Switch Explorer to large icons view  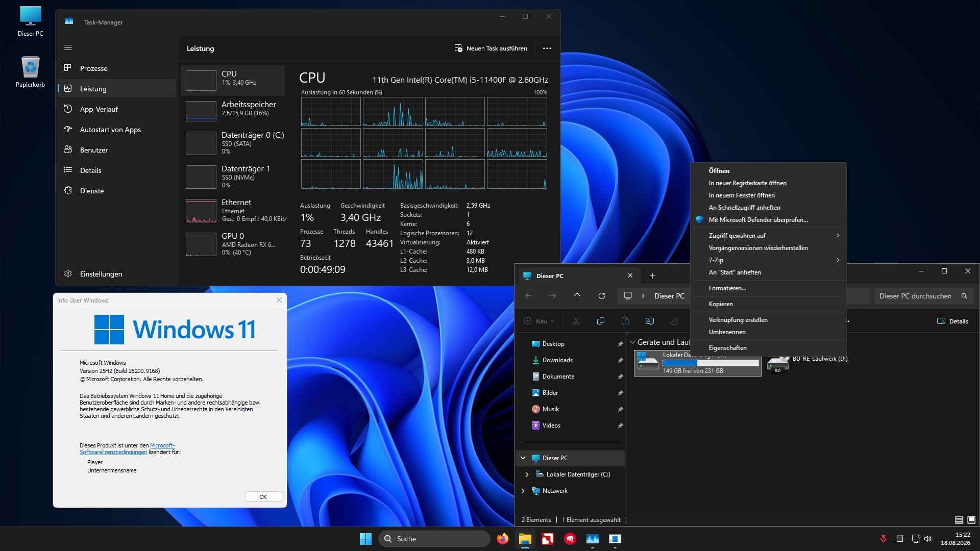[x=971, y=520]
